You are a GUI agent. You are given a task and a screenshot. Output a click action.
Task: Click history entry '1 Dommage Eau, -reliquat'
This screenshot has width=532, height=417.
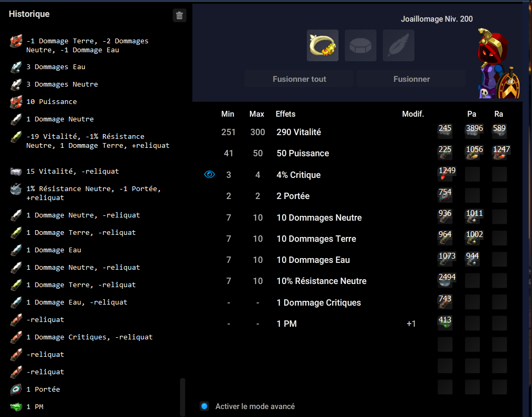pyautogui.click(x=76, y=302)
